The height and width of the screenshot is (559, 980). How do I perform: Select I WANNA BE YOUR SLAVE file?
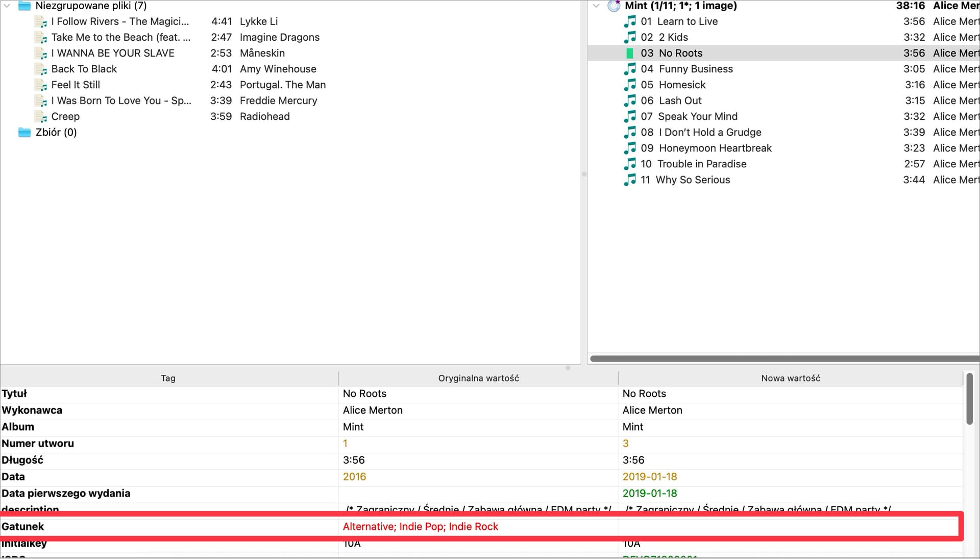(113, 54)
